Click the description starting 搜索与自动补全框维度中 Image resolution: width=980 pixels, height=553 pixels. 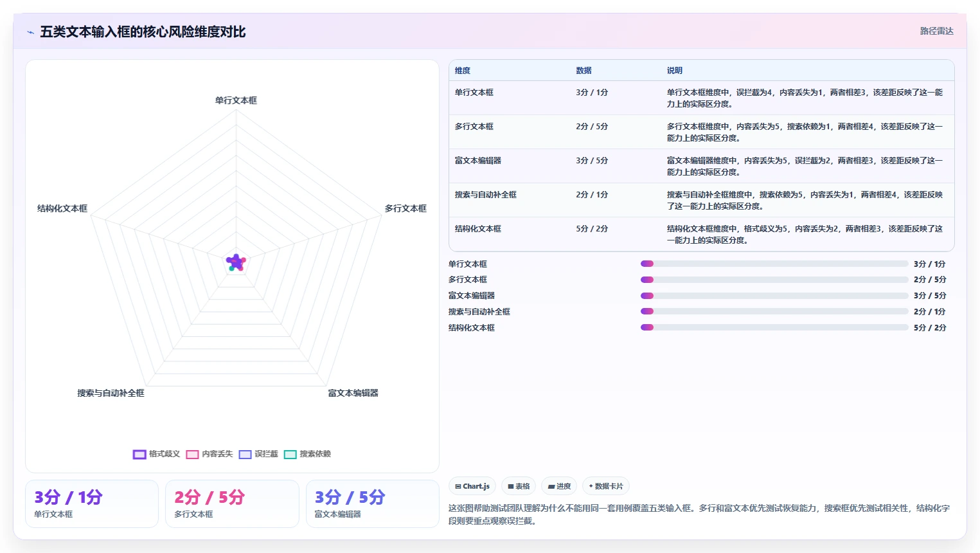[x=805, y=201]
